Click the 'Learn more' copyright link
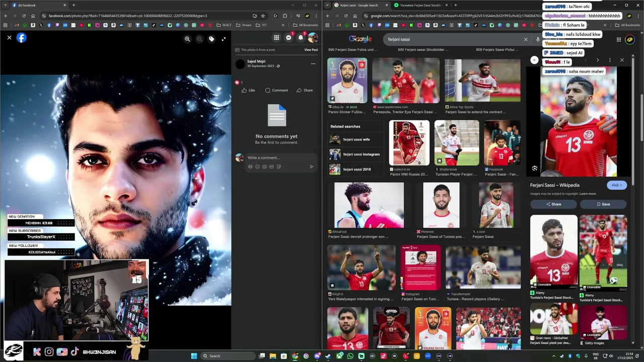 (588, 194)
